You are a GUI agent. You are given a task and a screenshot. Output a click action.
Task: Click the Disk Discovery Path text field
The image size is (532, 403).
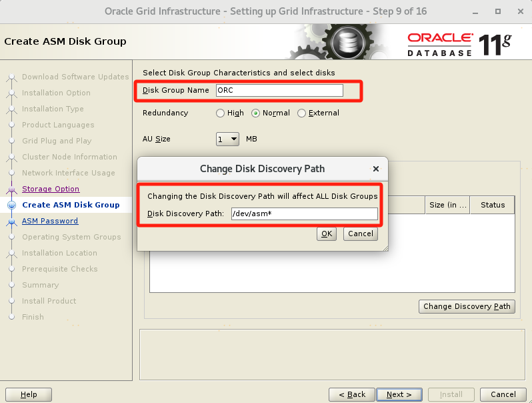[x=303, y=214]
